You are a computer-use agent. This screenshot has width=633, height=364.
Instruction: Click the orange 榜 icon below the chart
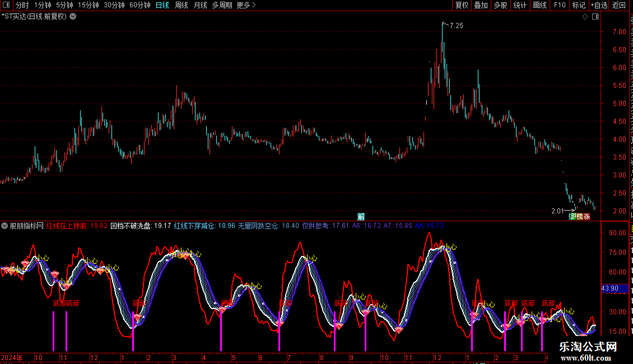pyautogui.click(x=580, y=217)
